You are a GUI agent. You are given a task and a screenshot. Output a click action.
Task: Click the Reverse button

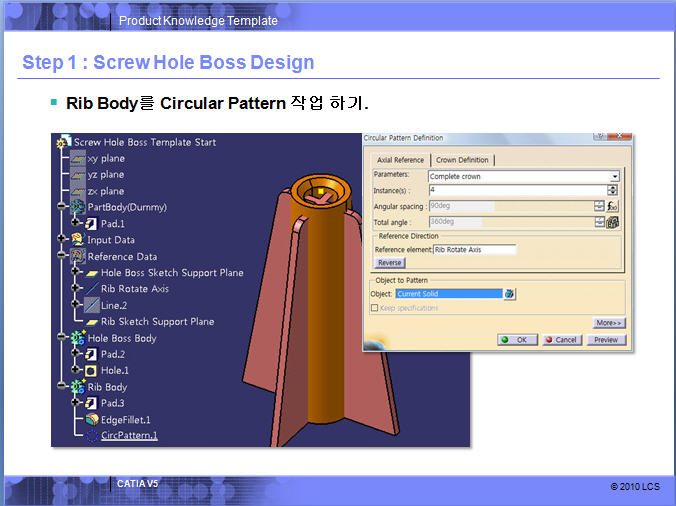pos(389,263)
